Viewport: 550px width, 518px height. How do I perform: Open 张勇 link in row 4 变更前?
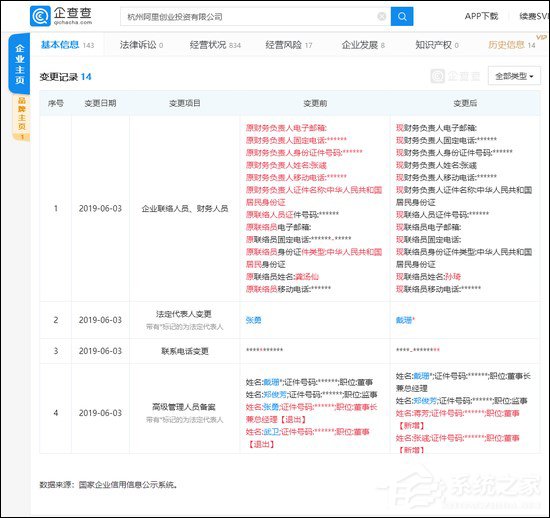tap(271, 407)
